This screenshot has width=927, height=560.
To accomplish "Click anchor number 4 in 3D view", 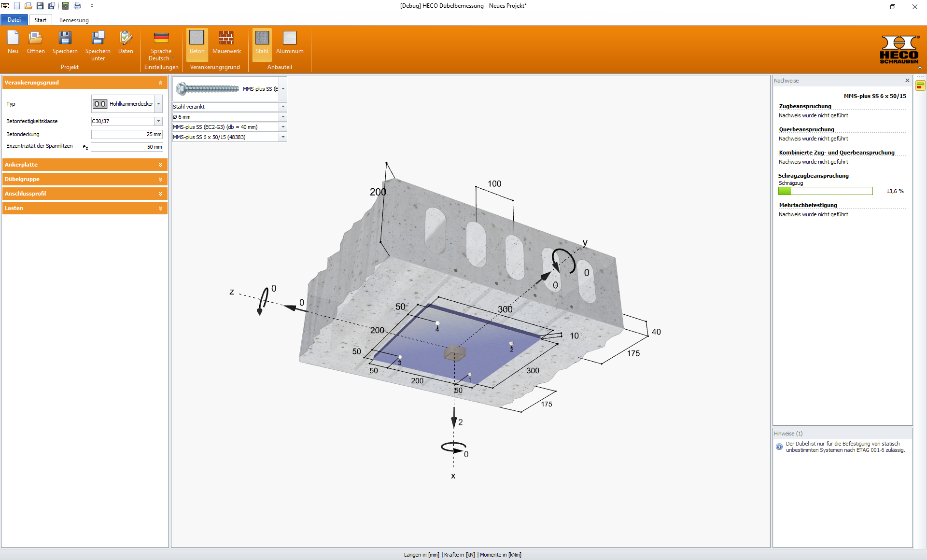I will pyautogui.click(x=437, y=327).
